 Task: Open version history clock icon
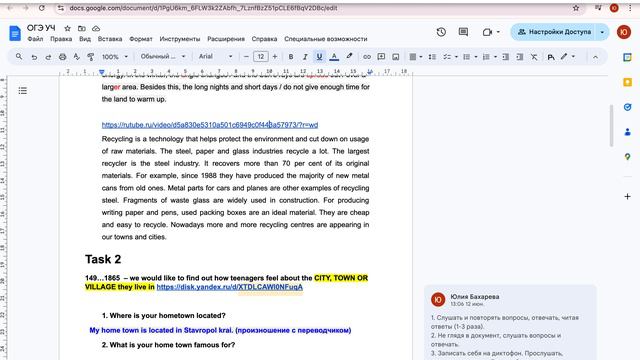pos(441,32)
